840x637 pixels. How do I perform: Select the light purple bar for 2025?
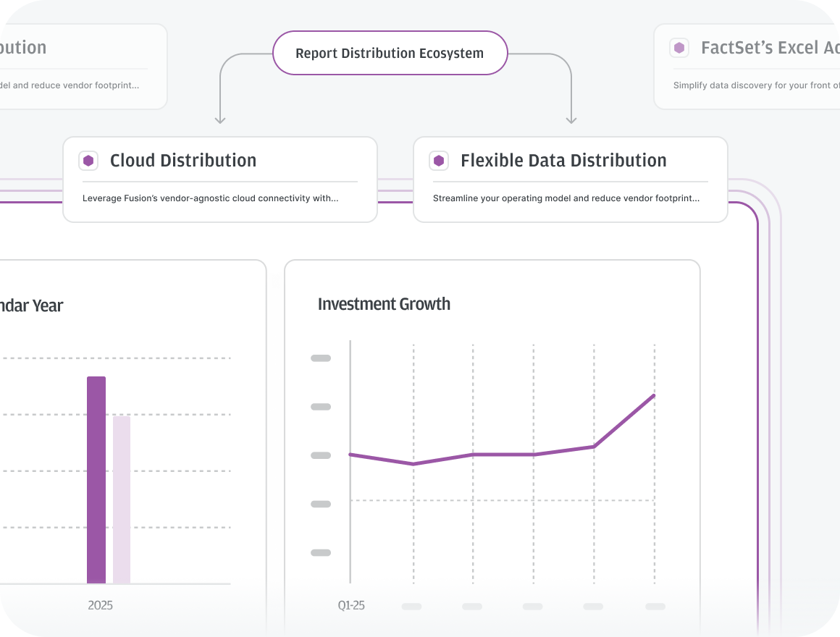[x=122, y=500]
